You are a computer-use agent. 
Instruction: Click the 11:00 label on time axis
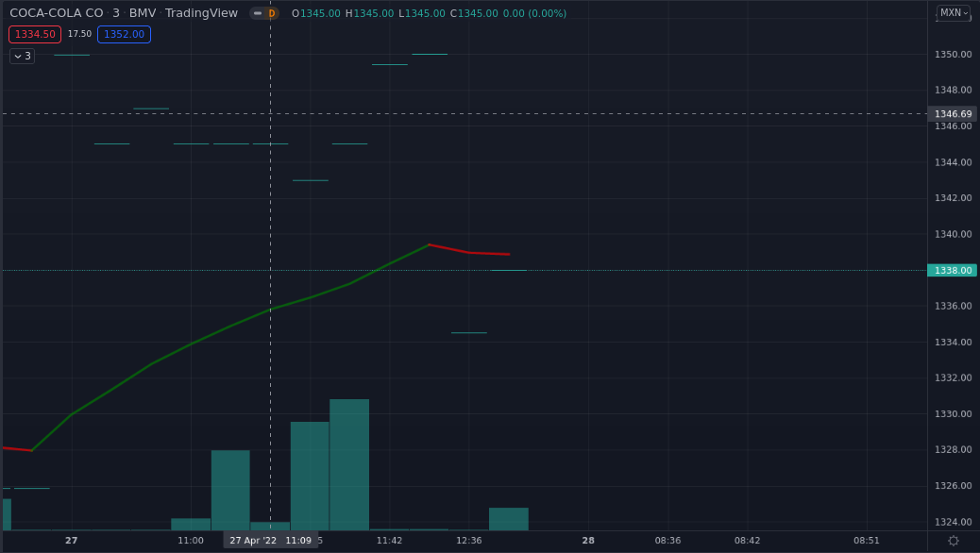pyautogui.click(x=191, y=541)
